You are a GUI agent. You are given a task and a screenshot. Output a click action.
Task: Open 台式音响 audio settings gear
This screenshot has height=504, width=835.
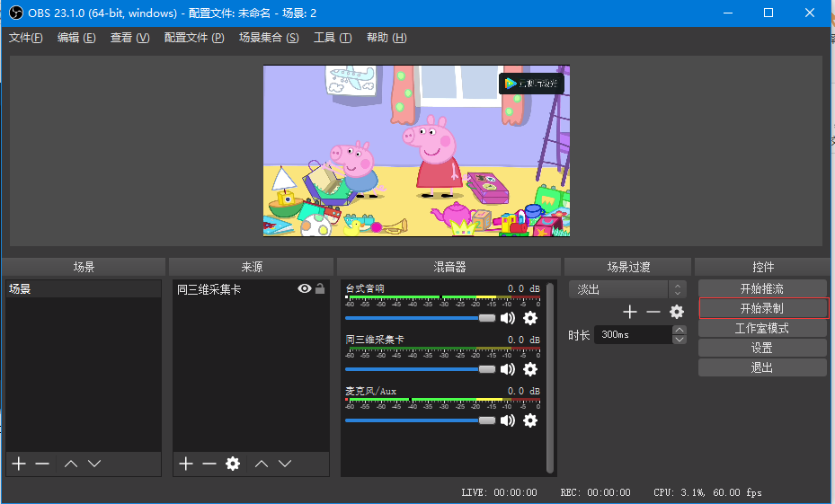[x=530, y=318]
